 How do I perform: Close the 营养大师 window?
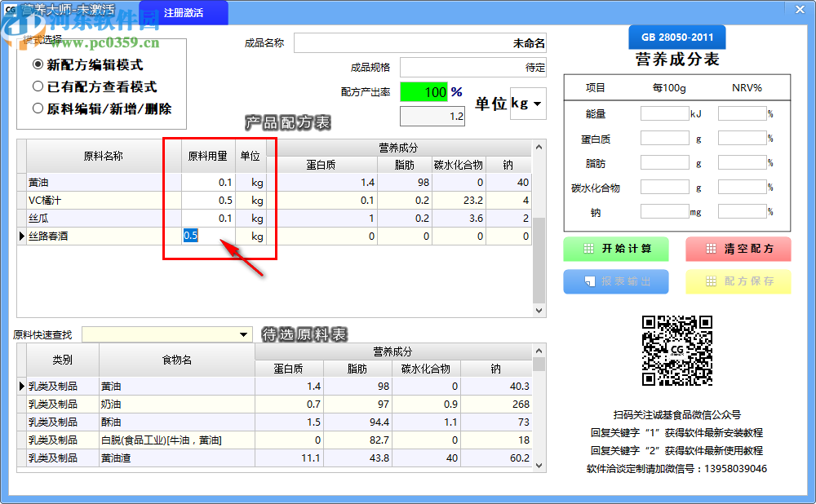point(800,8)
